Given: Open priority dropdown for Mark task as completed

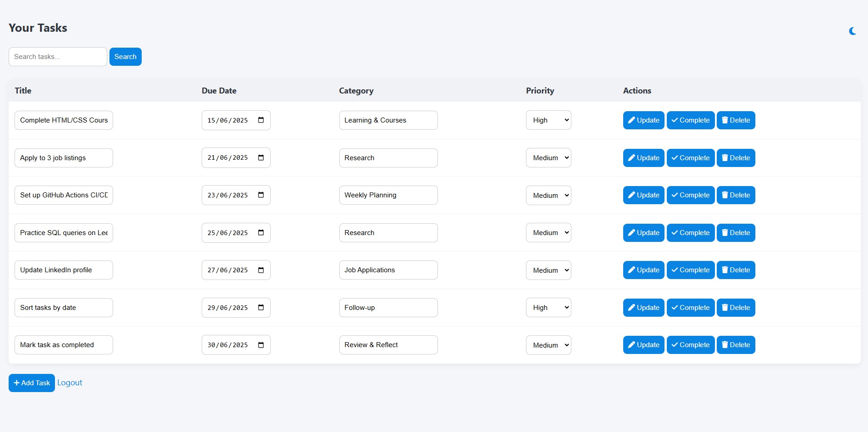Looking at the screenshot, I should [x=548, y=345].
